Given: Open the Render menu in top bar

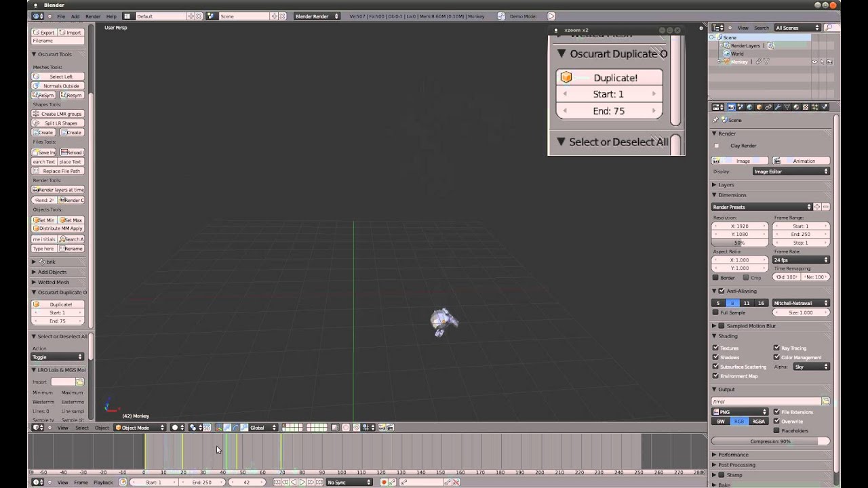Looking at the screenshot, I should pyautogui.click(x=93, y=16).
